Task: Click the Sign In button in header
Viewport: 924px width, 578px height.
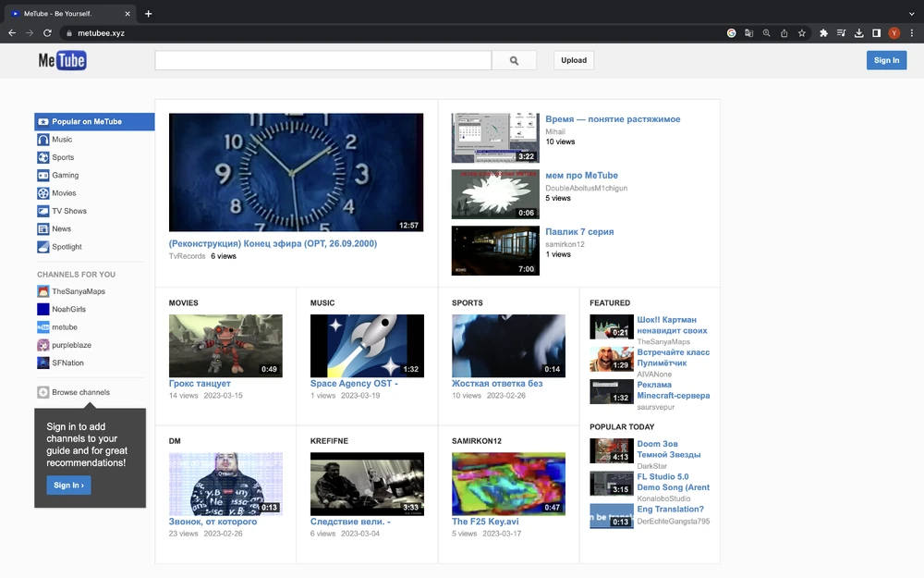Action: point(886,60)
